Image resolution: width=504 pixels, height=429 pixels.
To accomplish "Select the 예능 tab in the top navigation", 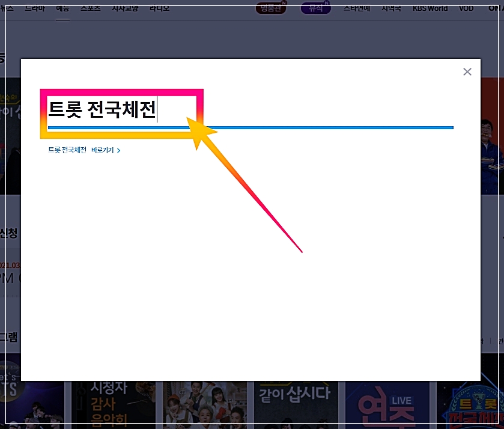I will [62, 8].
